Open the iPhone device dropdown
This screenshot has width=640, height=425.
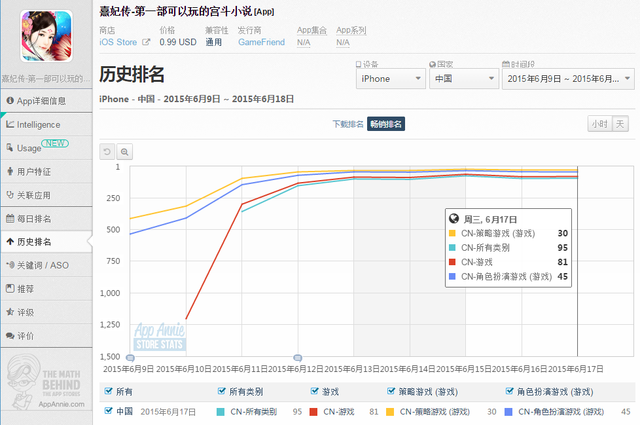[390, 78]
